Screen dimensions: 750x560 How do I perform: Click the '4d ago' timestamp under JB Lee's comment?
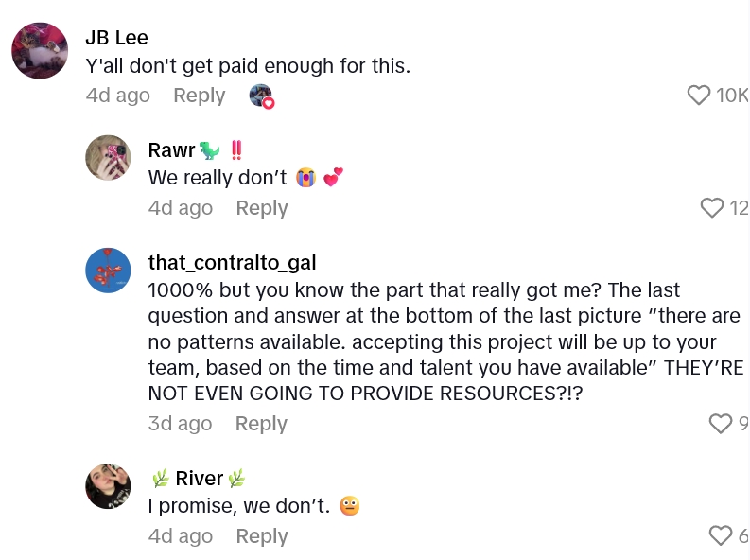(x=117, y=96)
